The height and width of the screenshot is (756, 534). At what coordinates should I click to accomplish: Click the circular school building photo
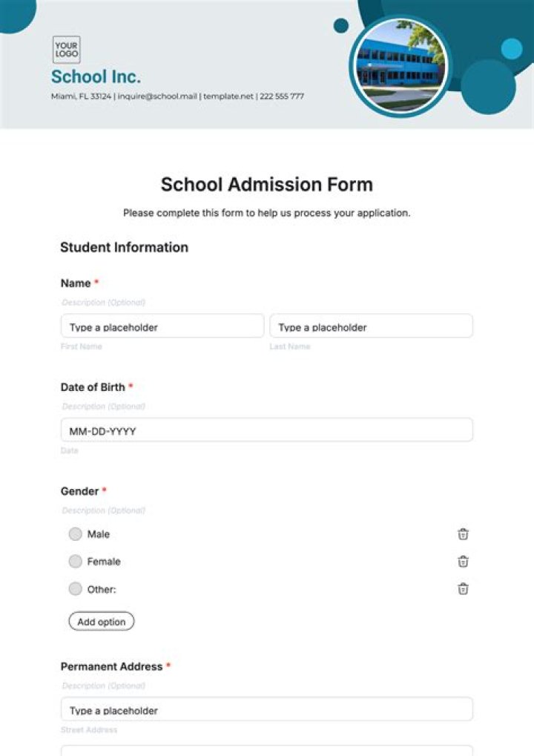coord(400,67)
